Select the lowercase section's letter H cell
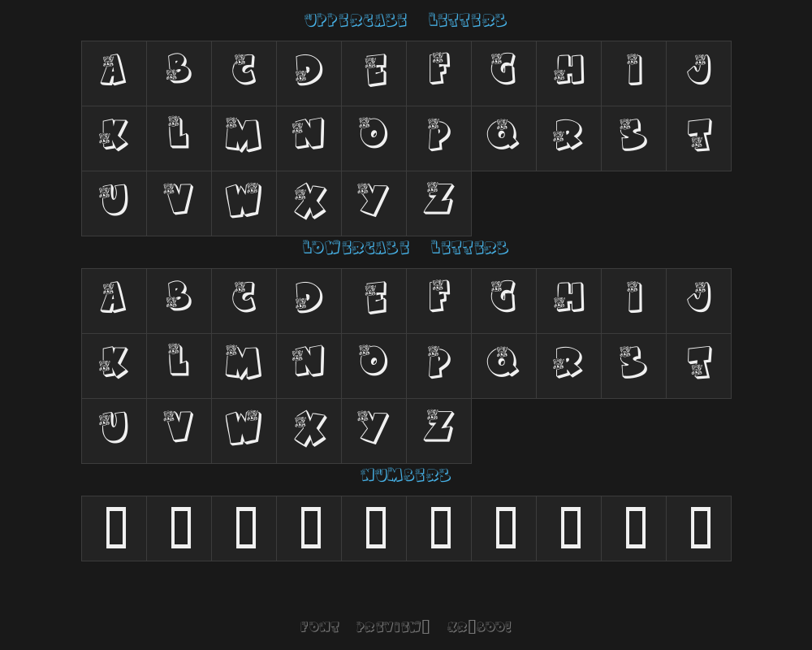Screen dimensions: 812x650 pos(568,301)
